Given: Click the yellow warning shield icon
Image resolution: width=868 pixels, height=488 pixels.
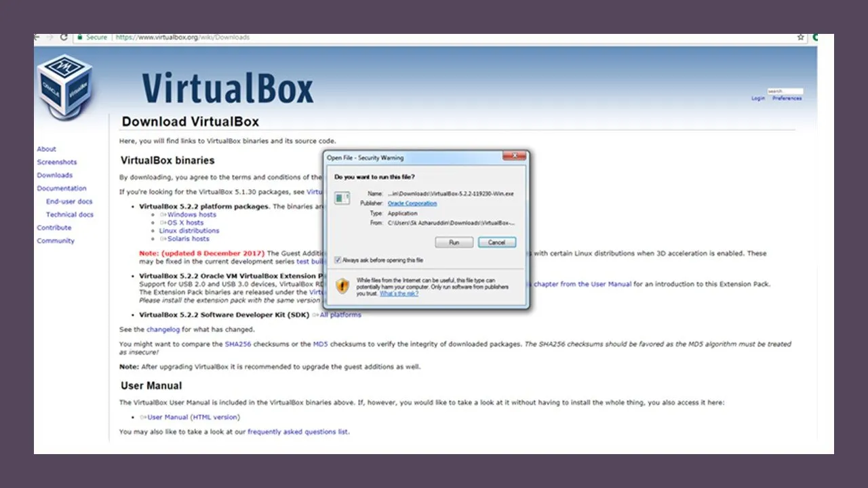Looking at the screenshot, I should point(342,286).
